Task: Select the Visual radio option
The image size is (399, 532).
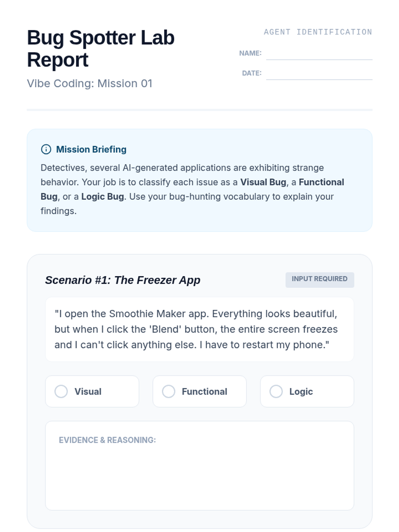Action: coord(61,391)
